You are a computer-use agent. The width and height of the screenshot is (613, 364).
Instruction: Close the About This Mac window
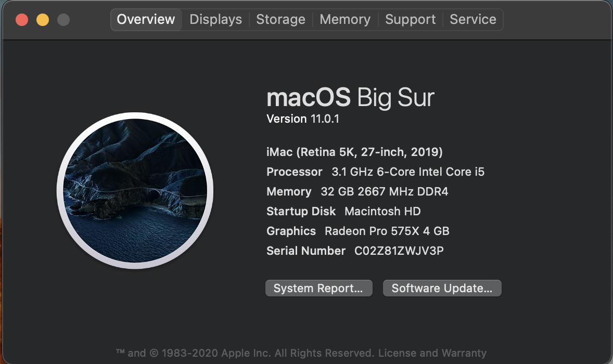[22, 20]
